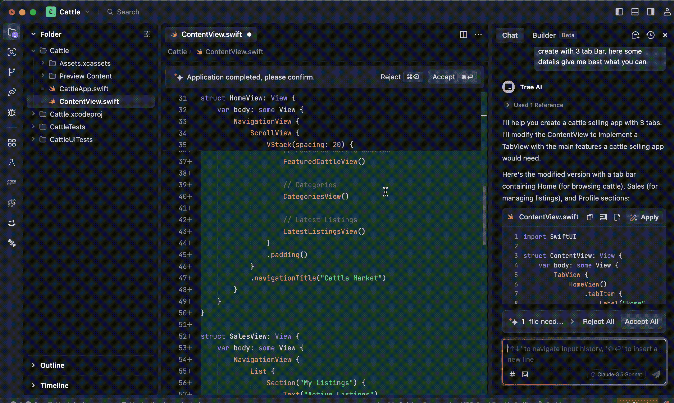This screenshot has width=674, height=403.
Task: Copy the ContentView.swift code block
Action: pos(590,217)
